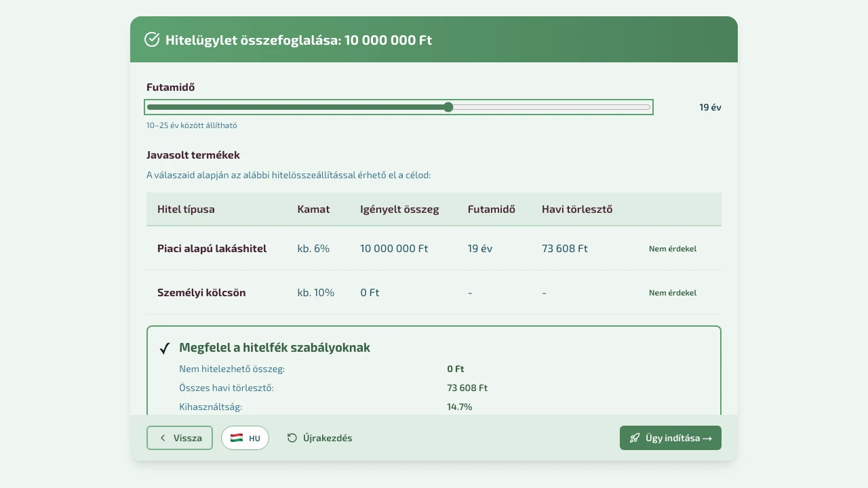Image resolution: width=868 pixels, height=488 pixels.
Task: Select the Piaci alapú lakáshitel row name
Action: click(x=212, y=249)
